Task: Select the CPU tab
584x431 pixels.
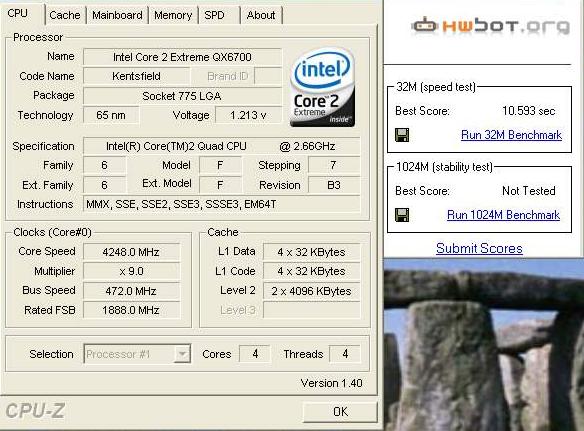Action: point(18,13)
